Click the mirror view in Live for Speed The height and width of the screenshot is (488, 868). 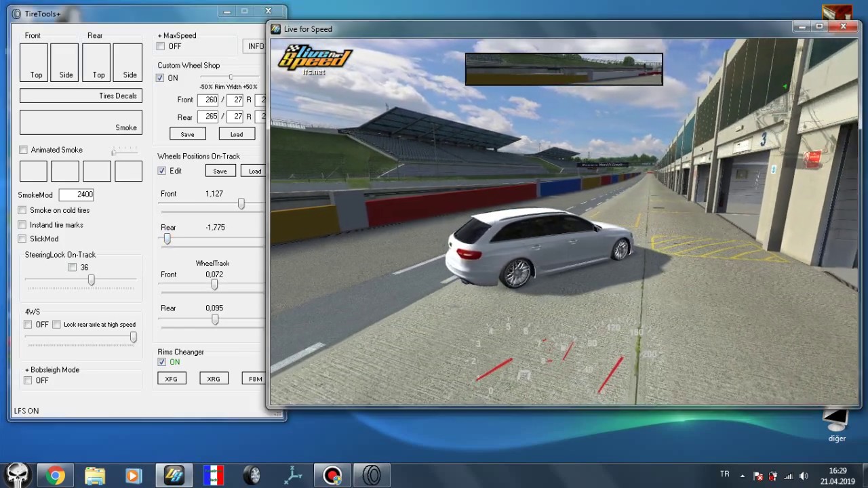pos(564,69)
